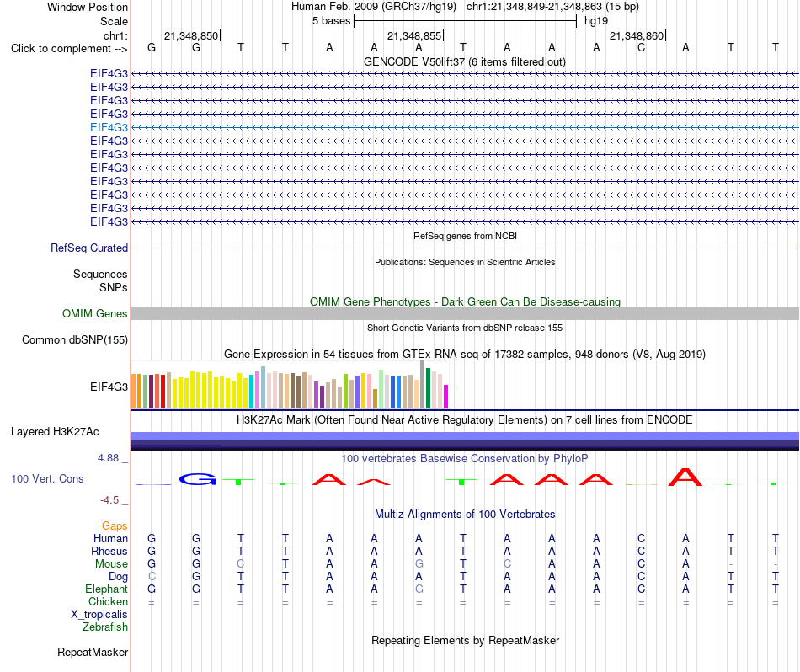Image resolution: width=800 pixels, height=672 pixels.
Task: Select the Zebrafish alignment row label
Action: pos(105,627)
